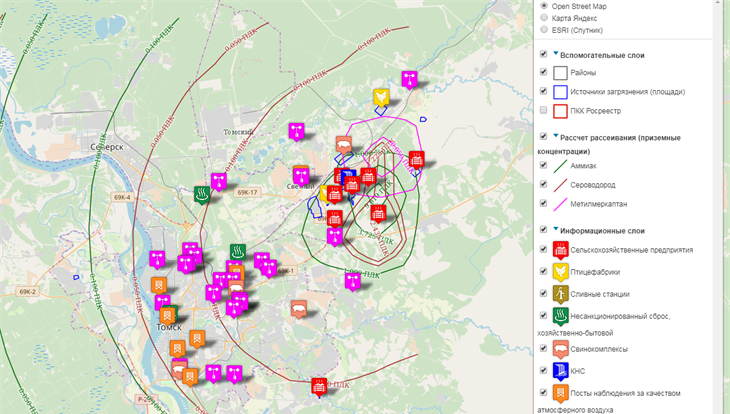
Task: Click red ПКК Росреестр legend square
Action: (561, 111)
